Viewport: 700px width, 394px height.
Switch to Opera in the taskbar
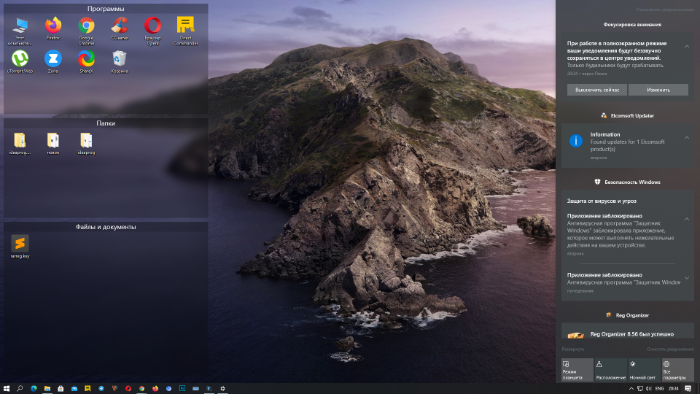click(x=128, y=389)
